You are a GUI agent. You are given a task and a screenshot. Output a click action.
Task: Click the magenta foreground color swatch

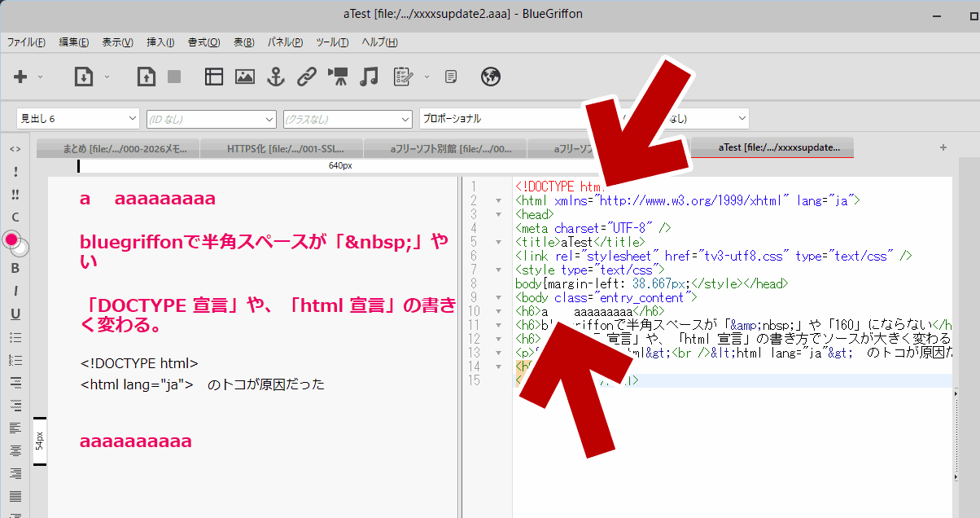pyautogui.click(x=11, y=239)
